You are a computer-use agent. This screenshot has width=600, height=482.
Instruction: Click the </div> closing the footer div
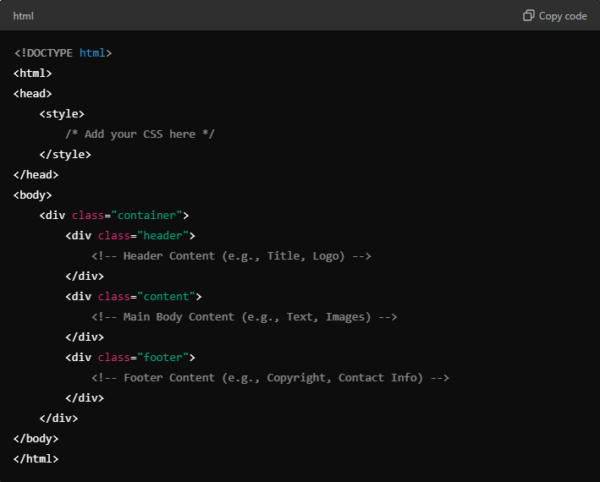tap(85, 397)
